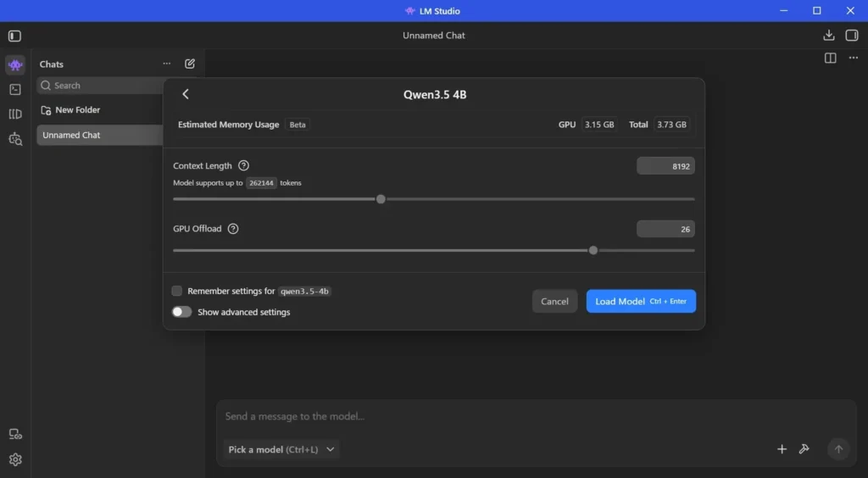The width and height of the screenshot is (868, 478).
Task: Open the Chats view alien icon
Action: pos(15,64)
